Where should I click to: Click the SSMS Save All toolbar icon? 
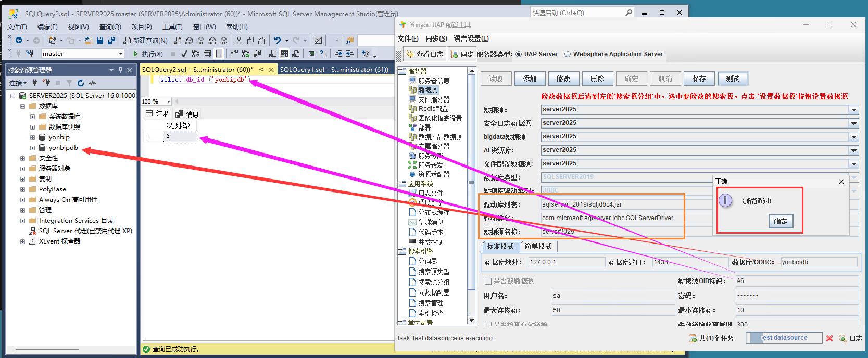click(111, 40)
